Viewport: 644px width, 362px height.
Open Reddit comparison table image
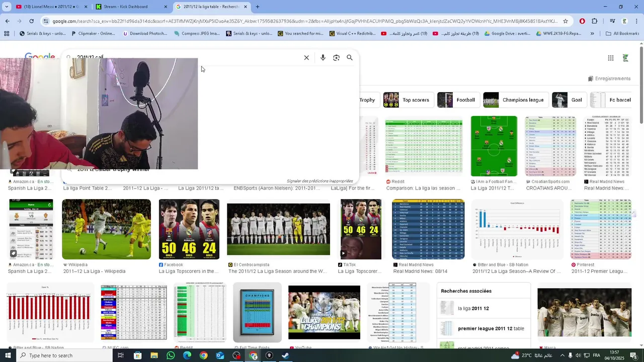click(x=424, y=146)
